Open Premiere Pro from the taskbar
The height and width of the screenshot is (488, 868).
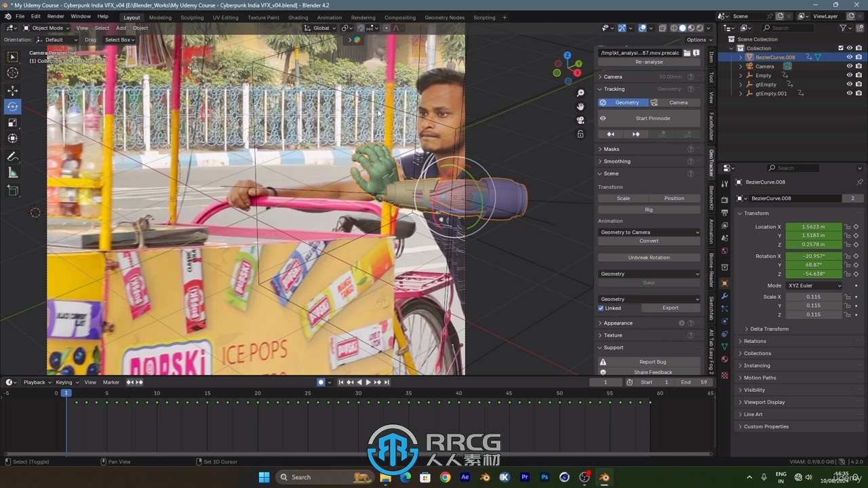click(x=524, y=477)
